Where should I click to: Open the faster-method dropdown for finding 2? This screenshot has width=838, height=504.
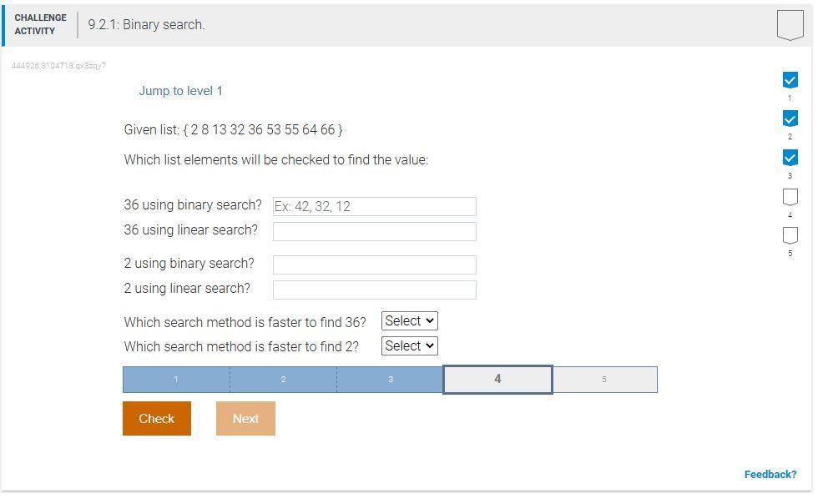coord(409,345)
